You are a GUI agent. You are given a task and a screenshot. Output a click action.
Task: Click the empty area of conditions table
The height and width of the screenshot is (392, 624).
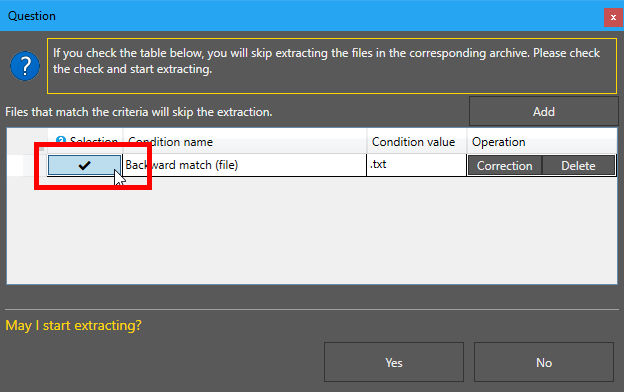312,230
